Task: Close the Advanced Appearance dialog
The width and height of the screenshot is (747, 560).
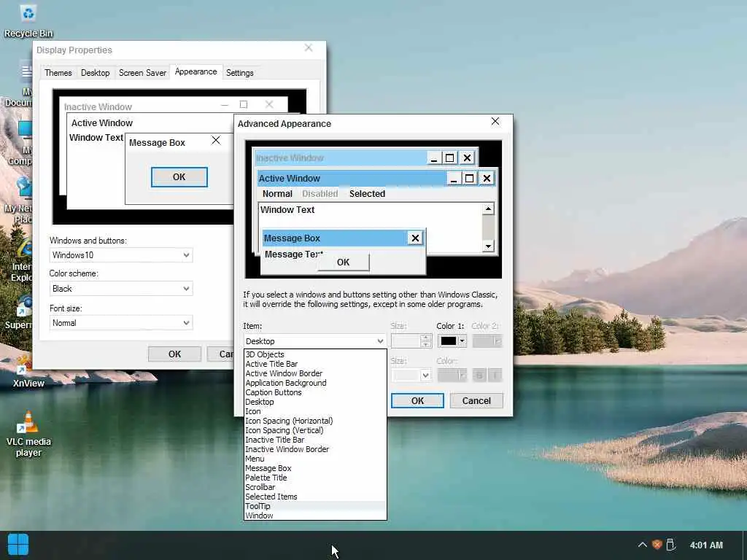Action: tap(495, 122)
